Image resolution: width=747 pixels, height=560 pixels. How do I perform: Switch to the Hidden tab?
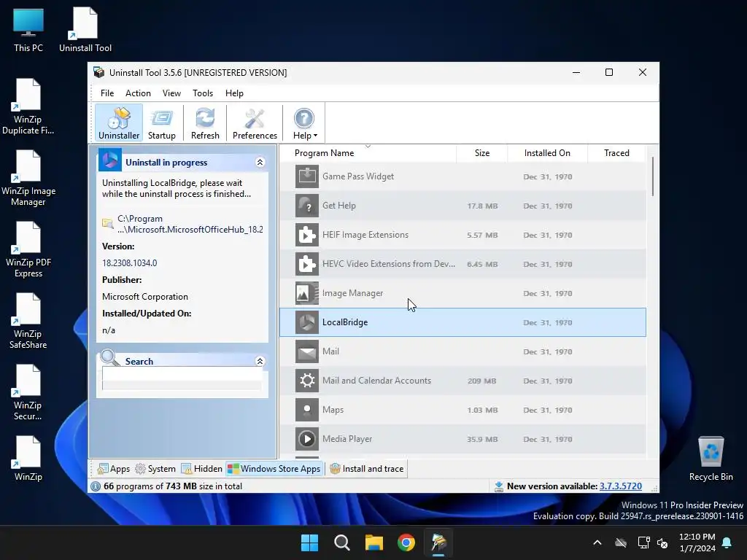point(201,469)
